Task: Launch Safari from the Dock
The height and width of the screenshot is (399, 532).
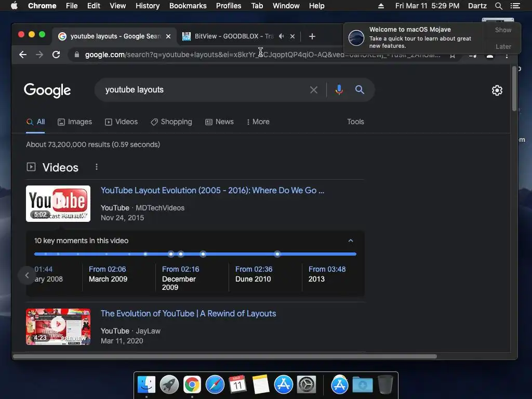Action: [215, 385]
